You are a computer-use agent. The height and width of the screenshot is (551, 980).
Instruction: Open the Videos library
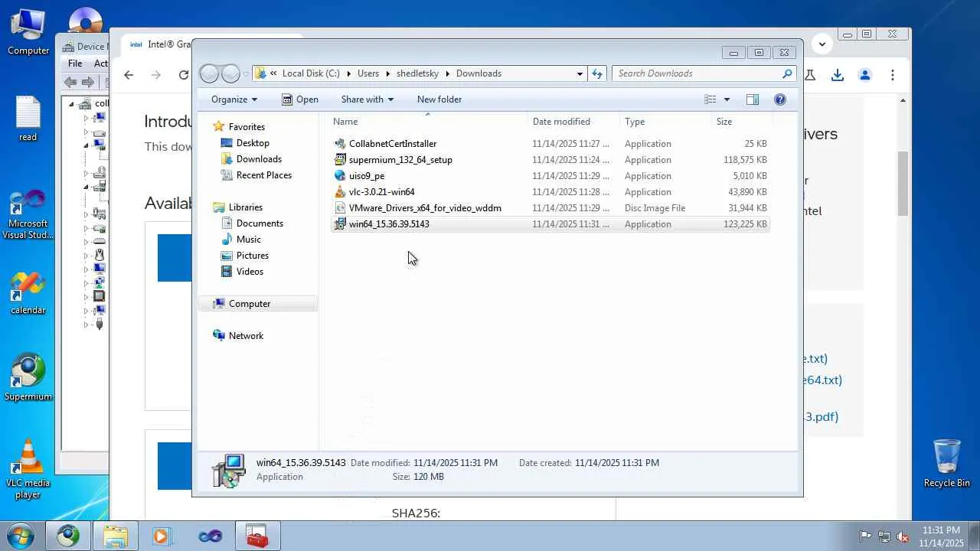(x=250, y=272)
